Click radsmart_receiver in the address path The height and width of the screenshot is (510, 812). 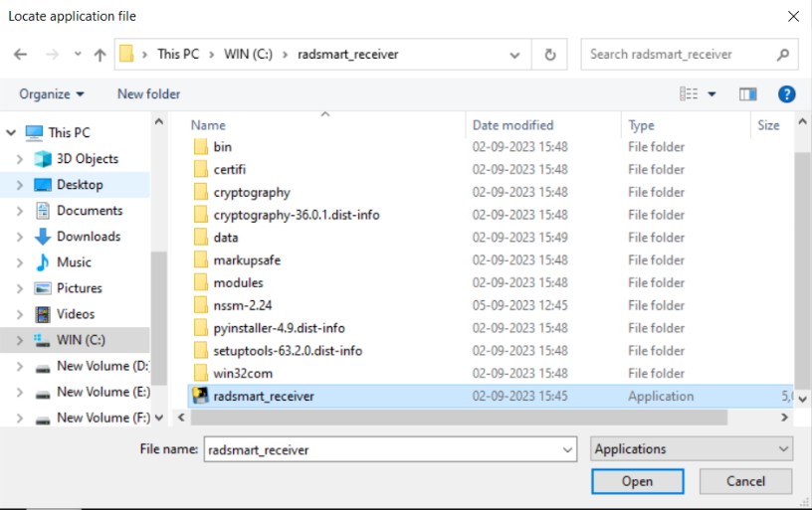347,55
